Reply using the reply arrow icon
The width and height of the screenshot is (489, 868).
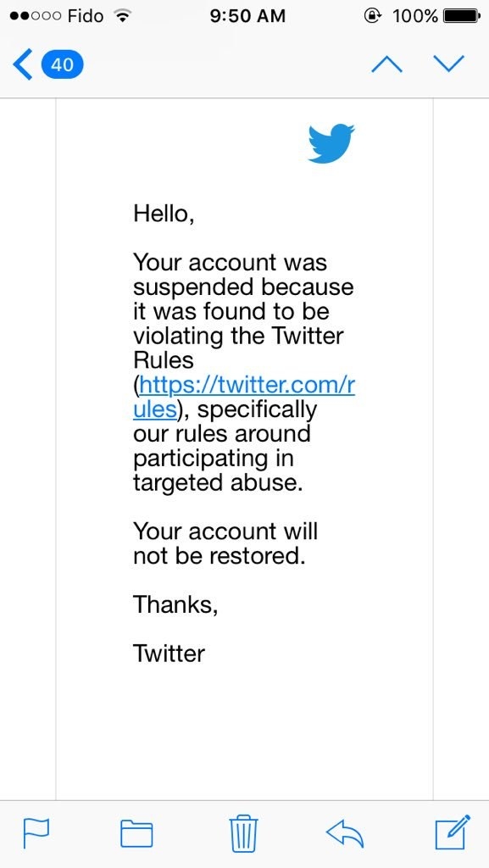[x=345, y=834]
